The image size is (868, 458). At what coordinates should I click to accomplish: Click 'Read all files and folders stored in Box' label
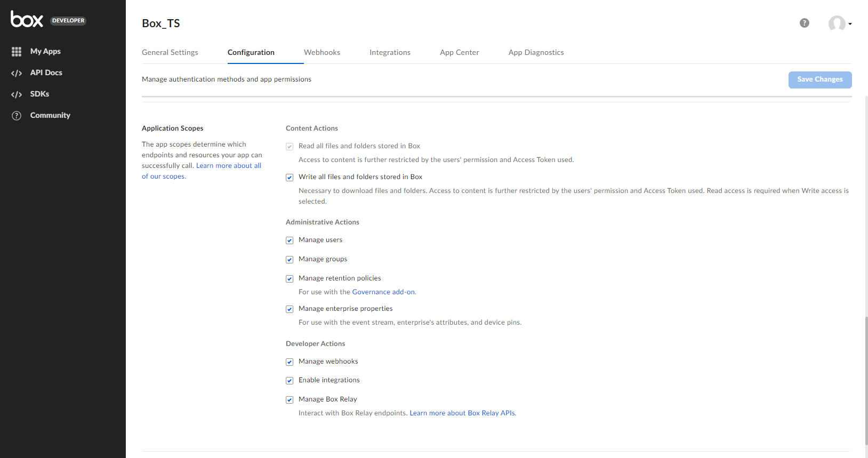tap(359, 146)
